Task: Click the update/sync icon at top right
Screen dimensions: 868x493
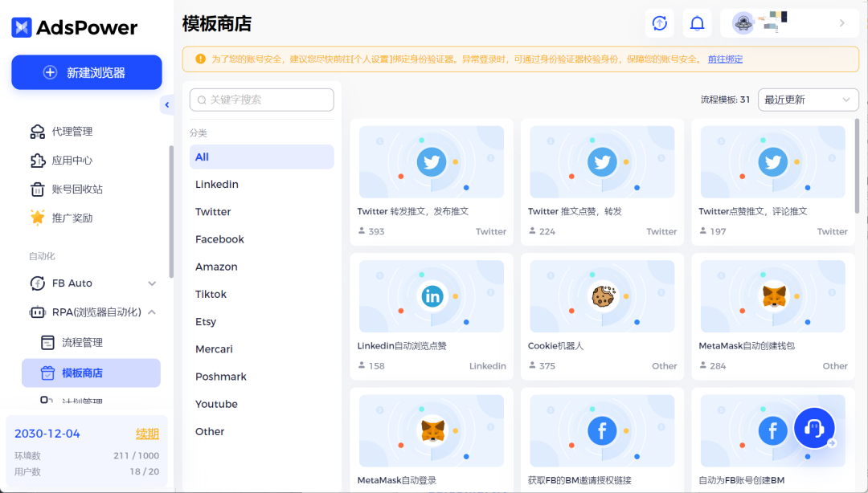Action: [659, 22]
